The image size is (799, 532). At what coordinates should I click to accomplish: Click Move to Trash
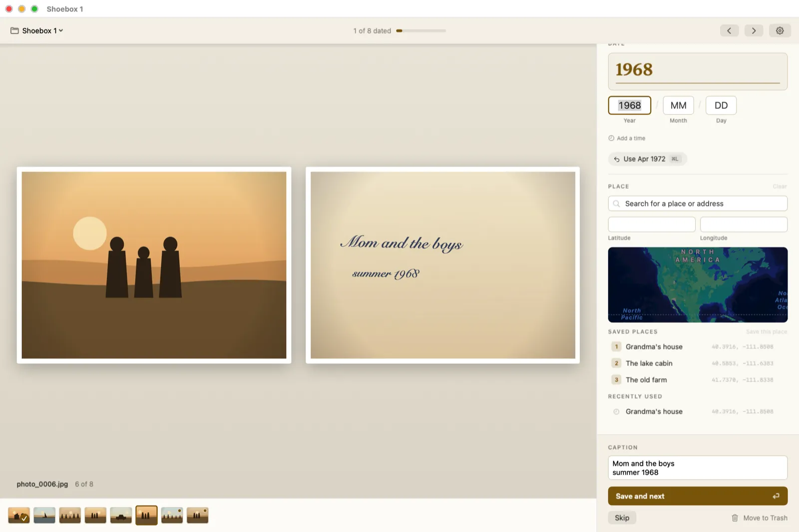click(760, 518)
